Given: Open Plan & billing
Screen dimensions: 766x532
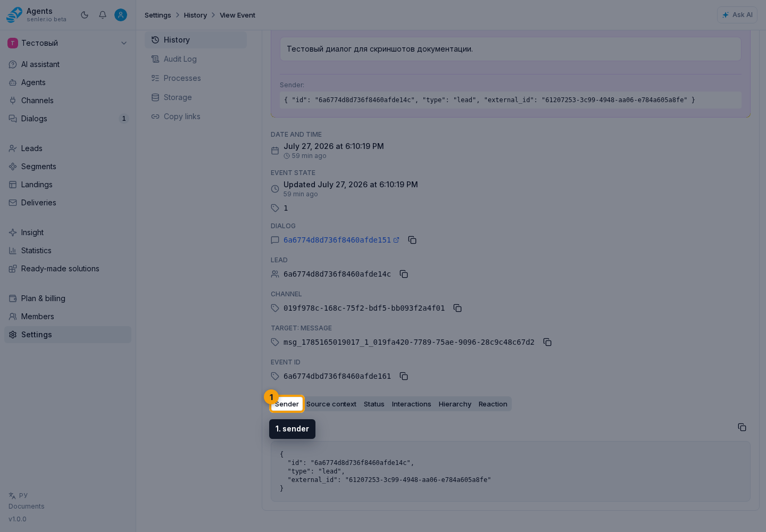Looking at the screenshot, I should [x=68, y=298].
